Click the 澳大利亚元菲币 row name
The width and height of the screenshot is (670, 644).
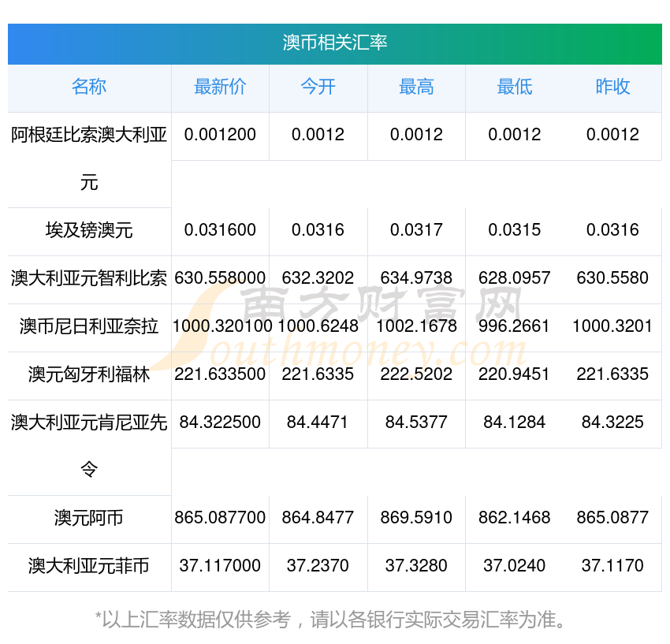pyautogui.click(x=89, y=566)
